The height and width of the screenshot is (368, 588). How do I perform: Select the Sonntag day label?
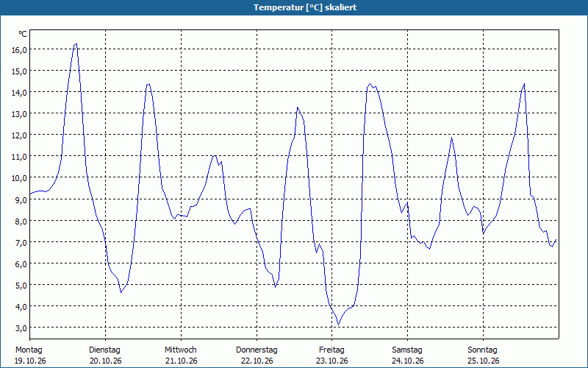click(x=483, y=350)
